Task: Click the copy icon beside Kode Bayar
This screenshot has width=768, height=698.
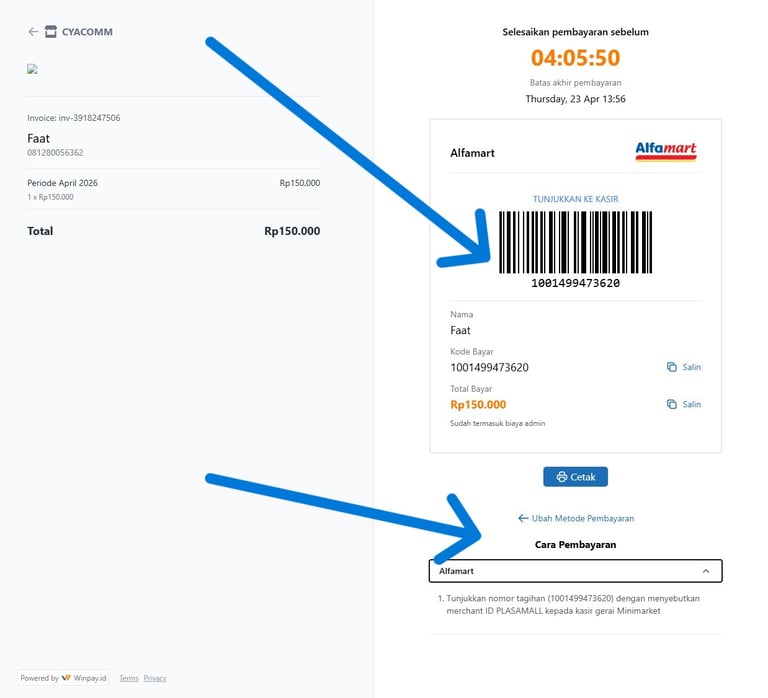Action: pyautogui.click(x=672, y=367)
